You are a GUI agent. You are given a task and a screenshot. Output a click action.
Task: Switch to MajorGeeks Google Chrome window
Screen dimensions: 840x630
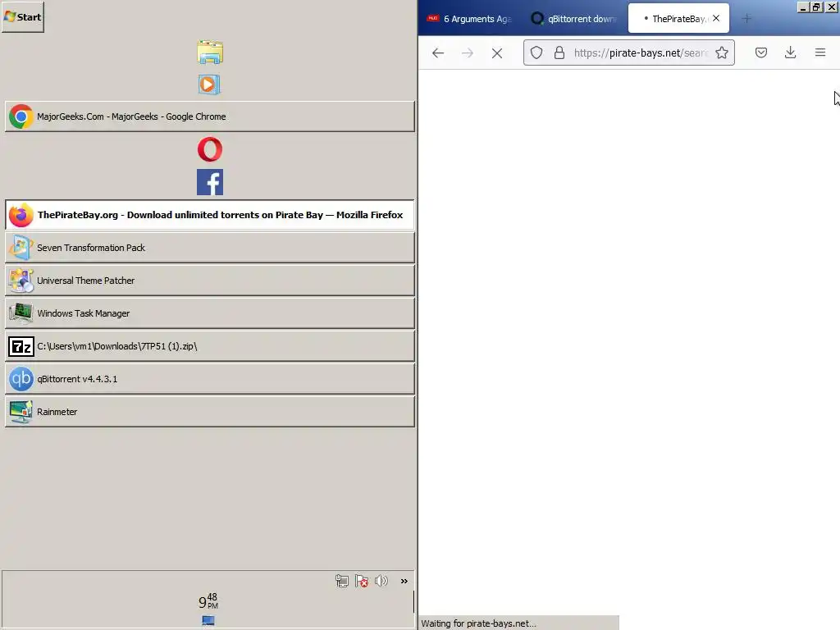(210, 116)
